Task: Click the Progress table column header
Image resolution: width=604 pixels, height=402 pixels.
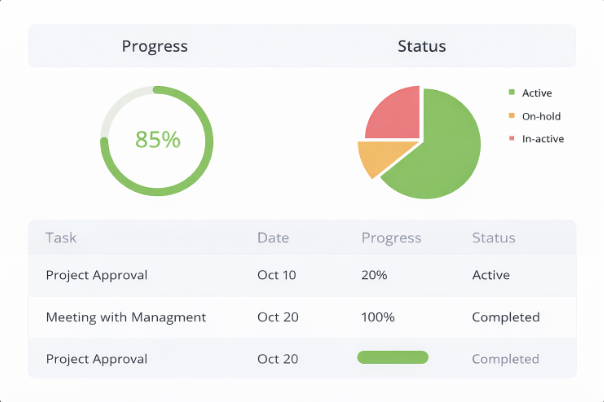Action: 391,238
